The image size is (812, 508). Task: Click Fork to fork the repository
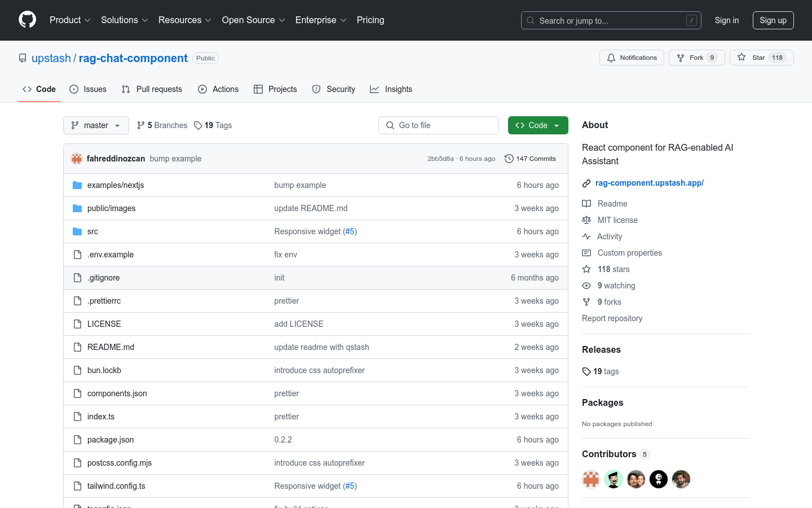[696, 57]
